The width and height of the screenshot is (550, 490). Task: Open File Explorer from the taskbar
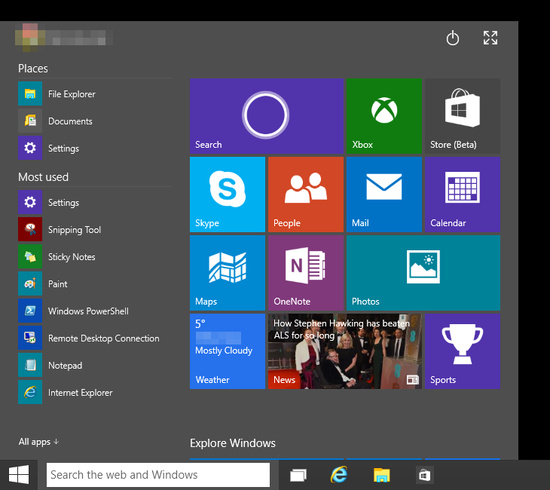coord(382,475)
